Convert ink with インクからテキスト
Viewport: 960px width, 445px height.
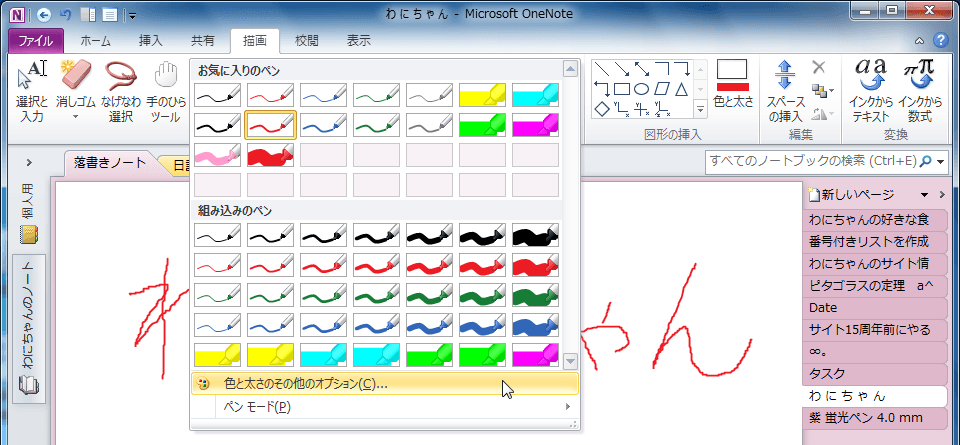coord(871,92)
